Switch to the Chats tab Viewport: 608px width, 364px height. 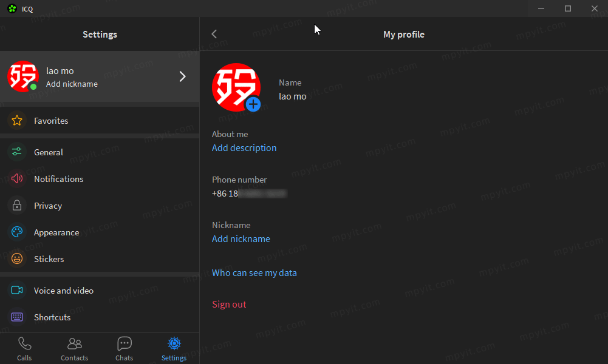[124, 349]
